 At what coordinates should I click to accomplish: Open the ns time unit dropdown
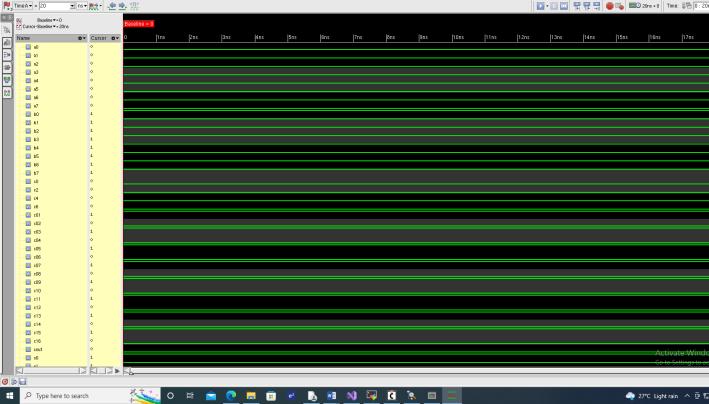[x=82, y=6]
